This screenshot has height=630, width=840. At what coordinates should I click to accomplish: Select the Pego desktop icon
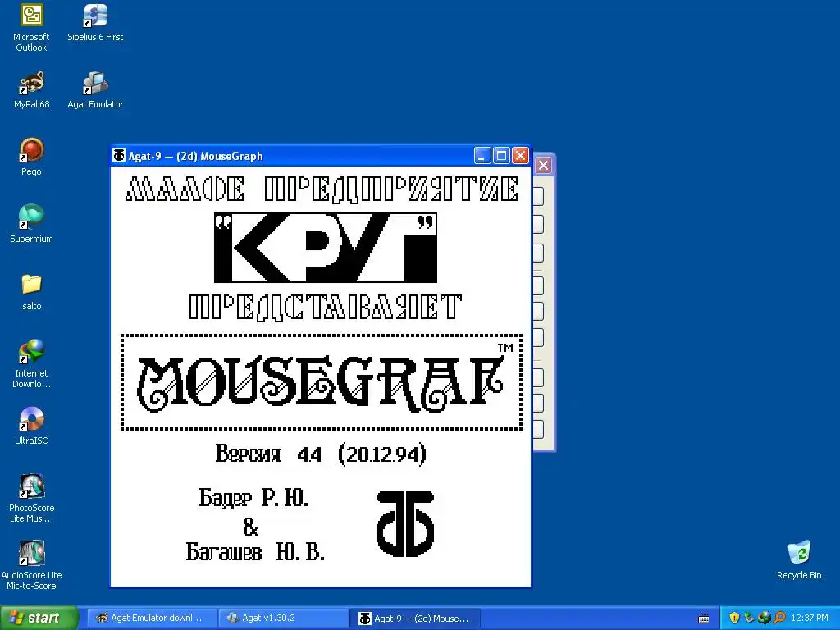(x=32, y=157)
